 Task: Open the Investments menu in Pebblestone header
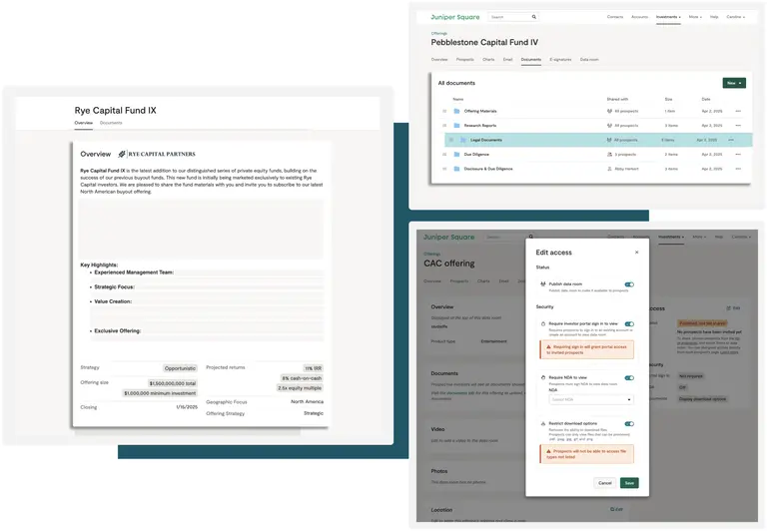[x=668, y=17]
